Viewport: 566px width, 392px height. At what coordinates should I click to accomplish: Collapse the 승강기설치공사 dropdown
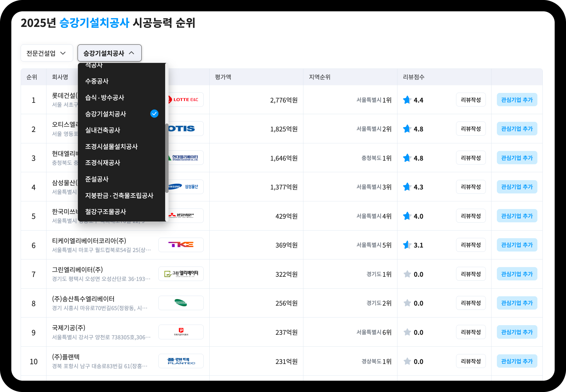click(x=109, y=53)
